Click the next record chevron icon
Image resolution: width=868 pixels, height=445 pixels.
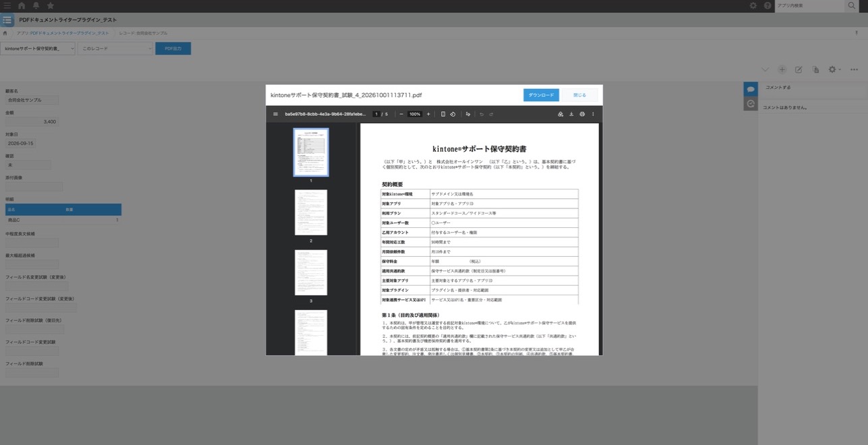765,69
